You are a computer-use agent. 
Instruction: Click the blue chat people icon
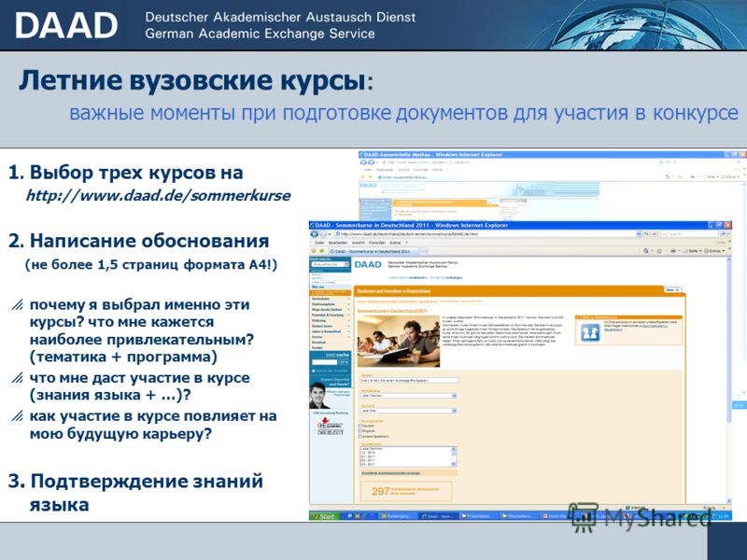pyautogui.click(x=590, y=331)
